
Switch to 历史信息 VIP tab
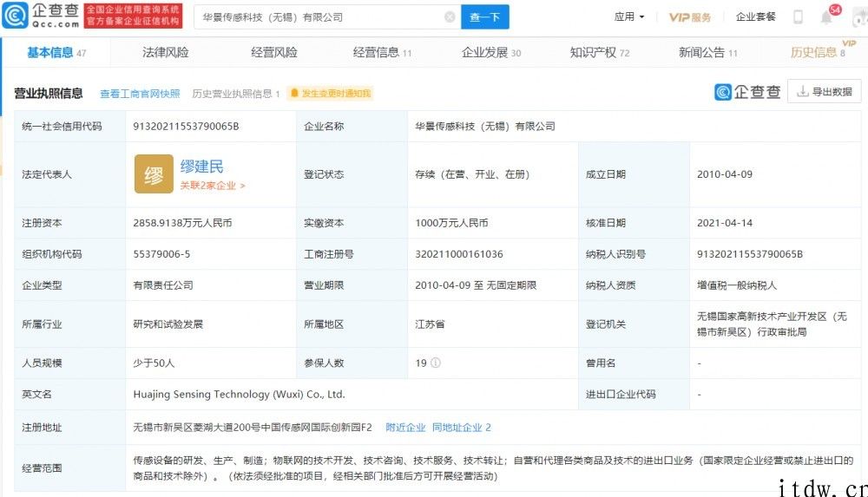pyautogui.click(x=819, y=52)
